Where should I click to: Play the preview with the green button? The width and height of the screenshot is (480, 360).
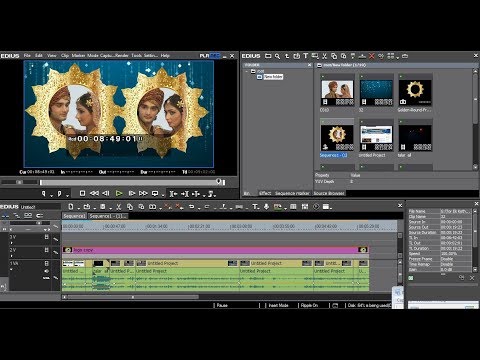119,193
